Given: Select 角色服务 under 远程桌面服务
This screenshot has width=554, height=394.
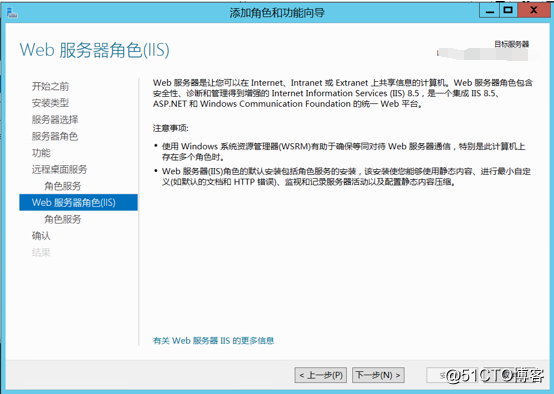Looking at the screenshot, I should (63, 186).
